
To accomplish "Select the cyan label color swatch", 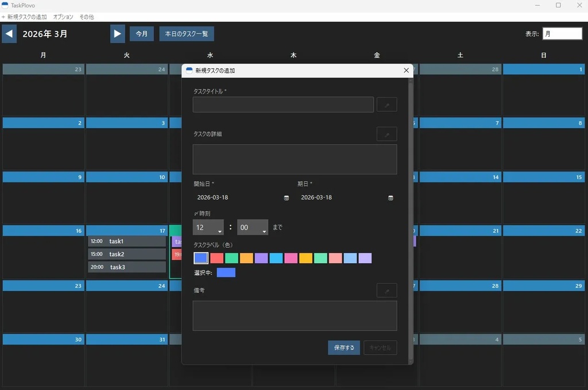I will tap(276, 258).
